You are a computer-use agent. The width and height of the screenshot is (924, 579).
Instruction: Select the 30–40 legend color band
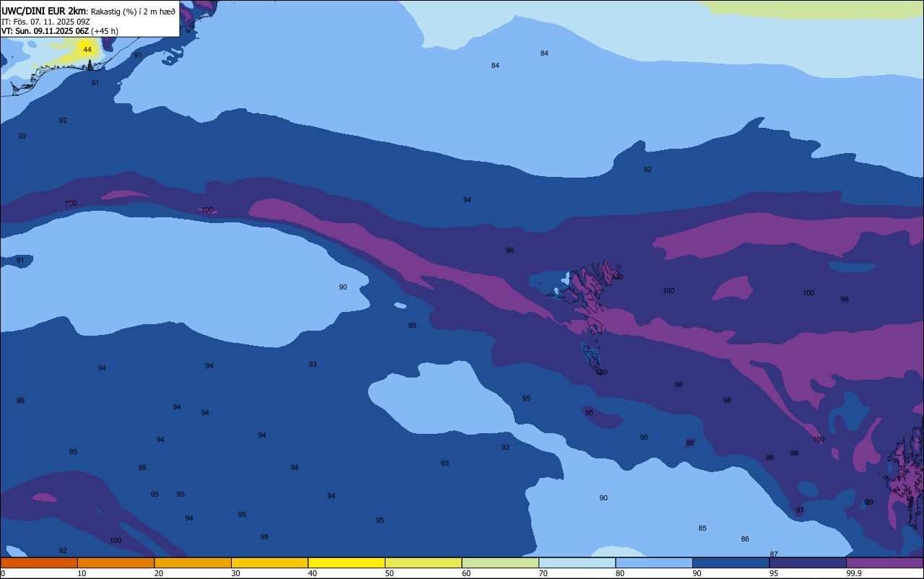(x=269, y=562)
